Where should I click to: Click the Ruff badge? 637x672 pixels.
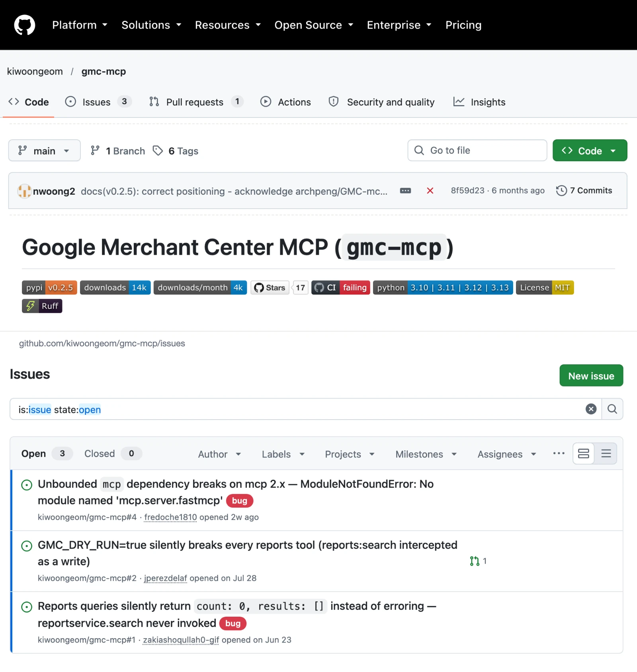42,306
